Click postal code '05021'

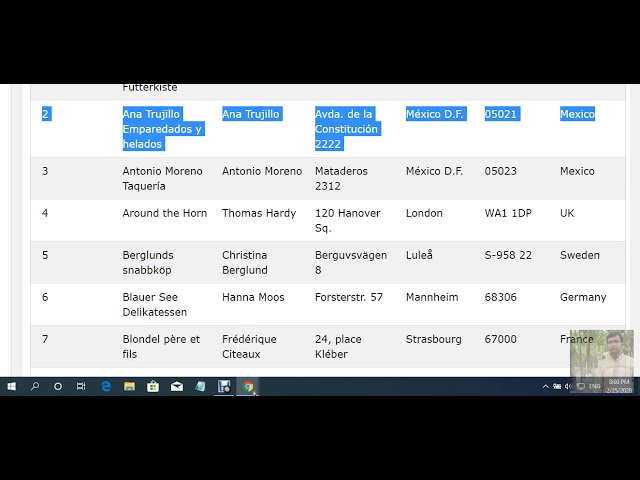(x=500, y=114)
